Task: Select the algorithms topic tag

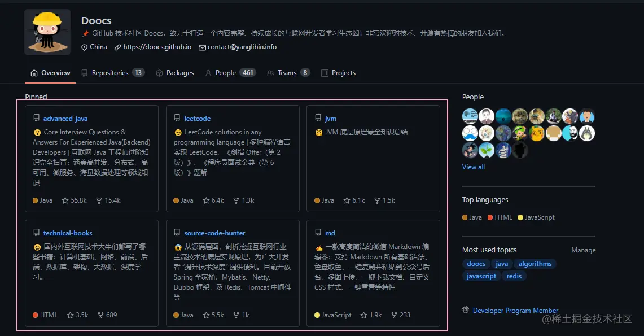Action: pos(535,264)
